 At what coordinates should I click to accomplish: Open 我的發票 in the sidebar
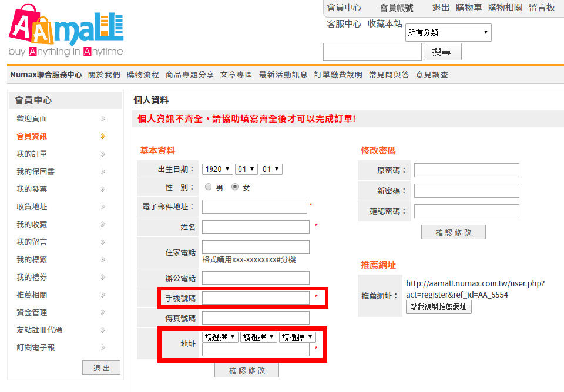point(32,189)
